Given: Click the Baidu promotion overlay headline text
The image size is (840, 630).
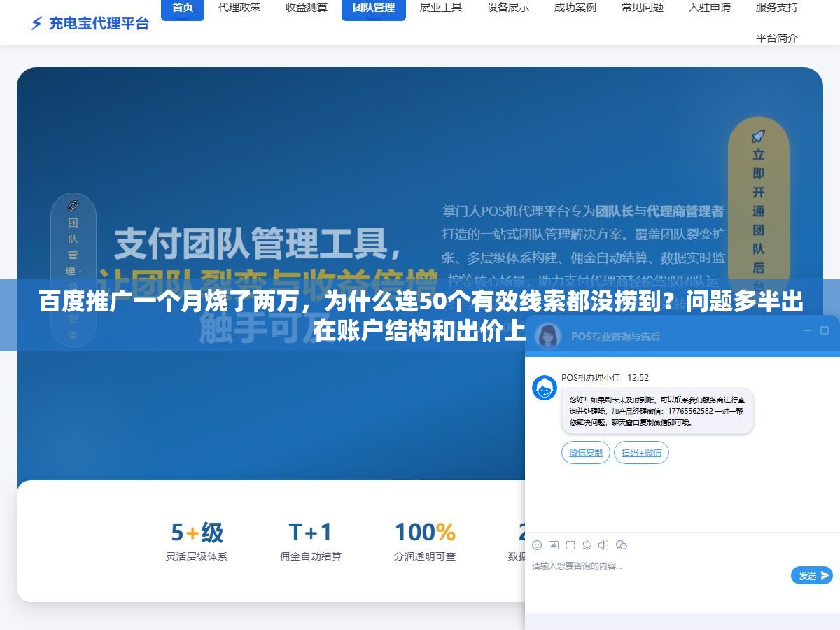Looking at the screenshot, I should pyautogui.click(x=420, y=315).
